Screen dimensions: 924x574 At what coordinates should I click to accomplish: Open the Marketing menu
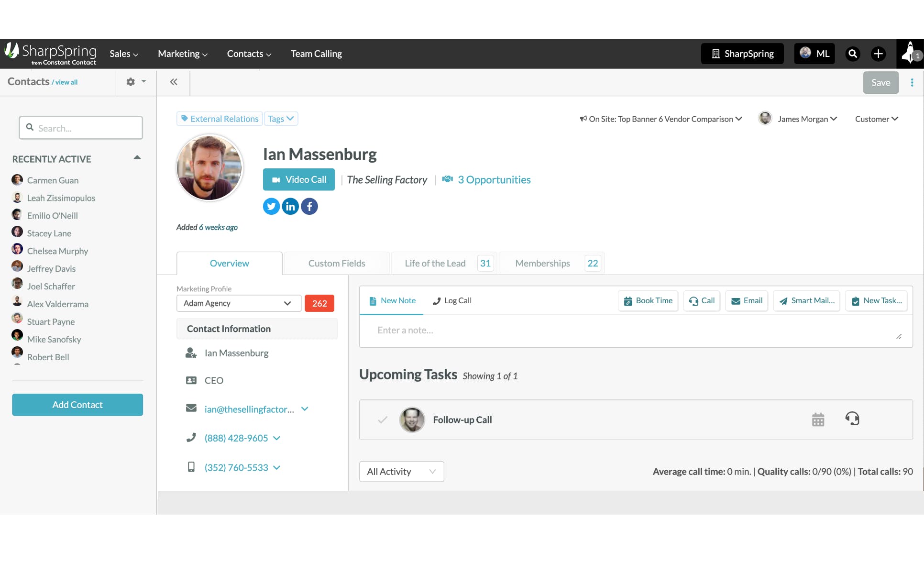pyautogui.click(x=182, y=54)
